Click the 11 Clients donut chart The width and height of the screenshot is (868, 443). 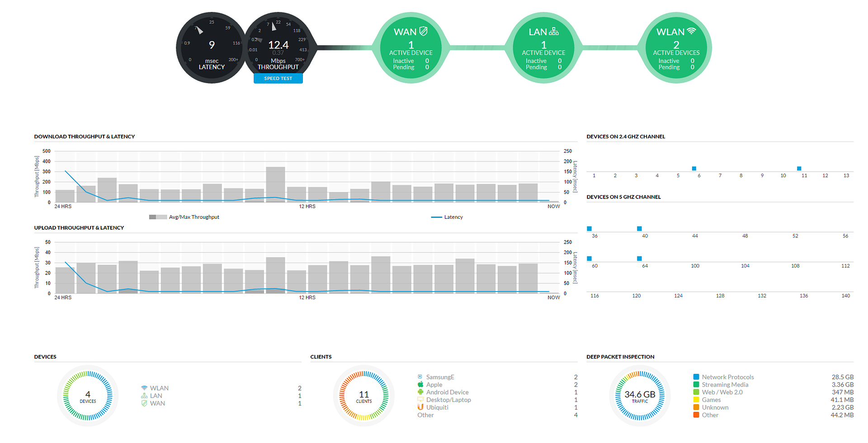point(364,396)
